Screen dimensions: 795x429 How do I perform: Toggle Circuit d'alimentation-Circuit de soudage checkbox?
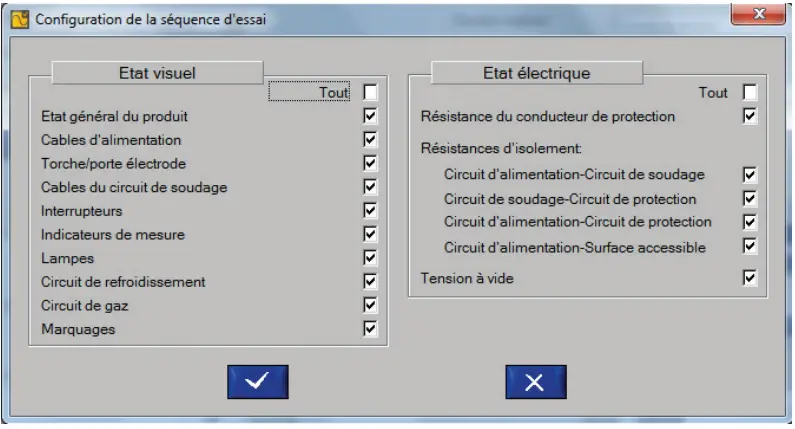(749, 174)
